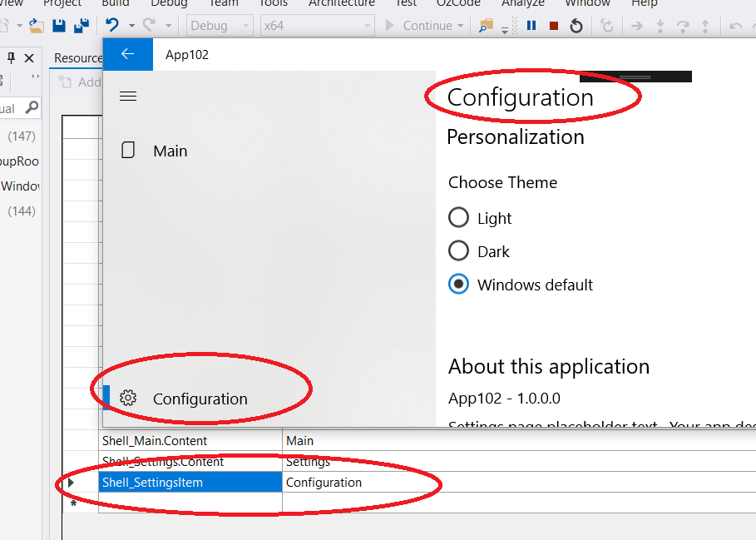756x540 pixels.
Task: Open the Build menu
Action: pyautogui.click(x=116, y=2)
